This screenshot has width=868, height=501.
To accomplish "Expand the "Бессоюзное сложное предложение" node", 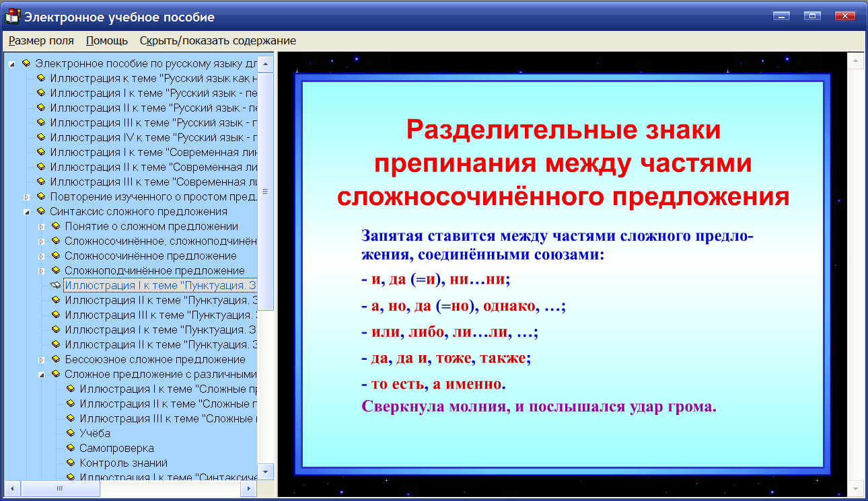I will coord(41,358).
